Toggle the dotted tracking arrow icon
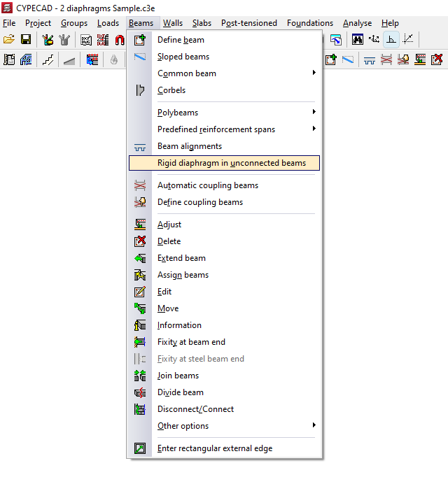The width and height of the screenshot is (448, 477). 408,40
